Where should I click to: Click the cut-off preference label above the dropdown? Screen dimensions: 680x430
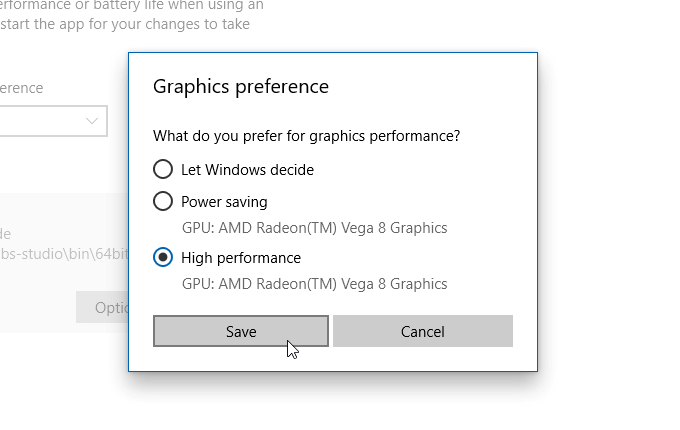(x=22, y=88)
